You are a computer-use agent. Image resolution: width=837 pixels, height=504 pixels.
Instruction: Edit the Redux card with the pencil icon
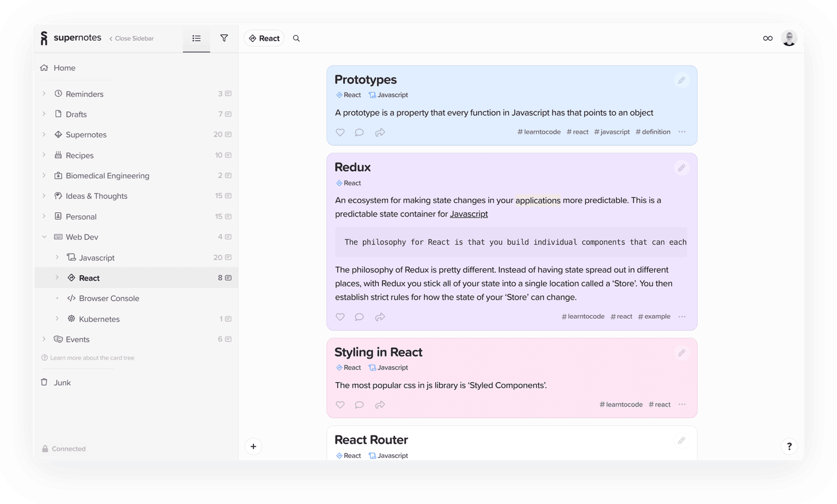click(x=682, y=168)
